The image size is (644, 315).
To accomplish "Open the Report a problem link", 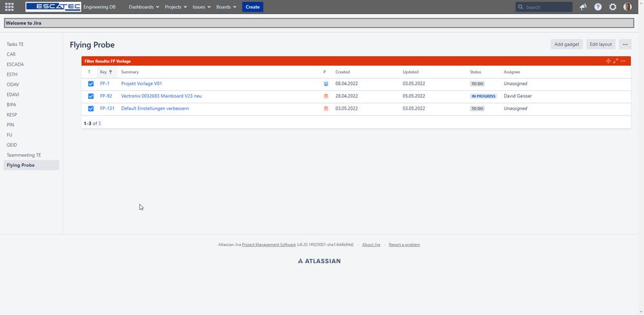I will (x=404, y=245).
